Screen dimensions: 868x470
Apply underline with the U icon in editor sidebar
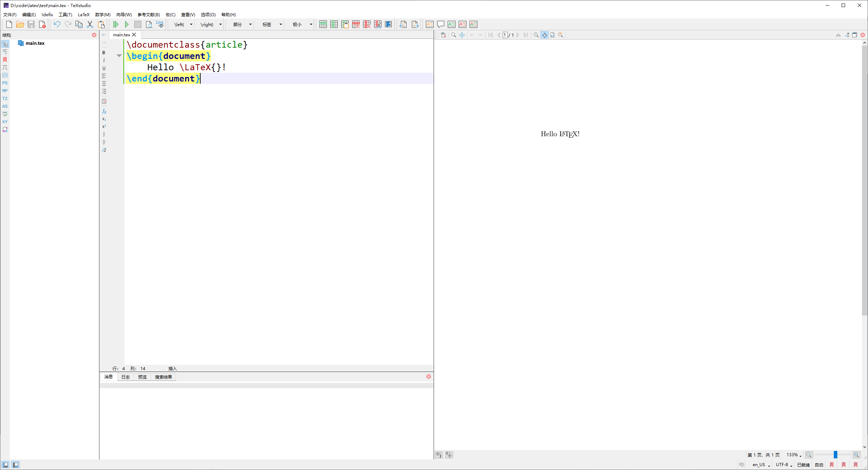[104, 68]
